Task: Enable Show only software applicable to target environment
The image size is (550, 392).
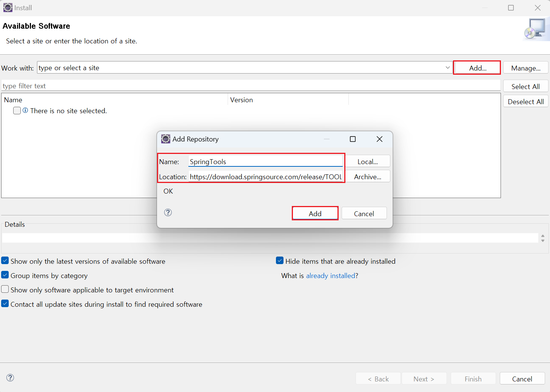Action: [5, 289]
